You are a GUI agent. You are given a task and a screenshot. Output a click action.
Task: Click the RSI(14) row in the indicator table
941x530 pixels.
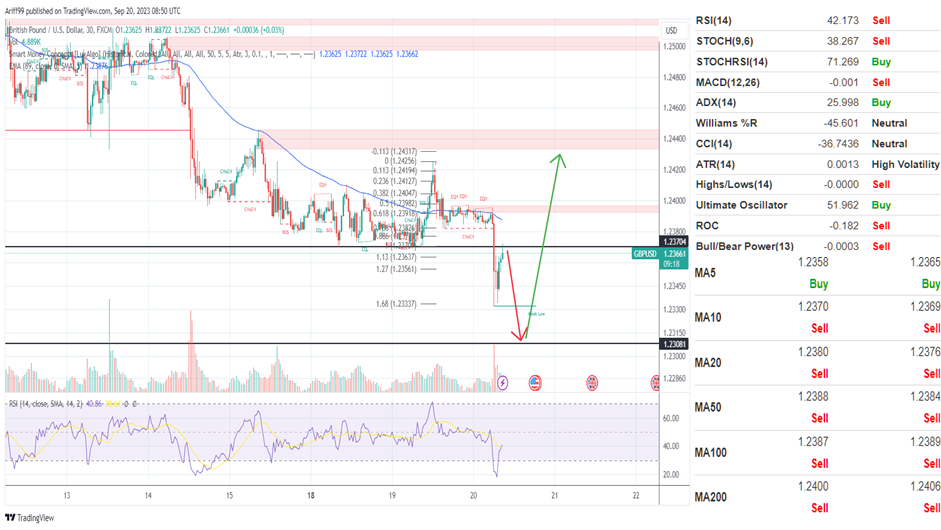[722, 20]
